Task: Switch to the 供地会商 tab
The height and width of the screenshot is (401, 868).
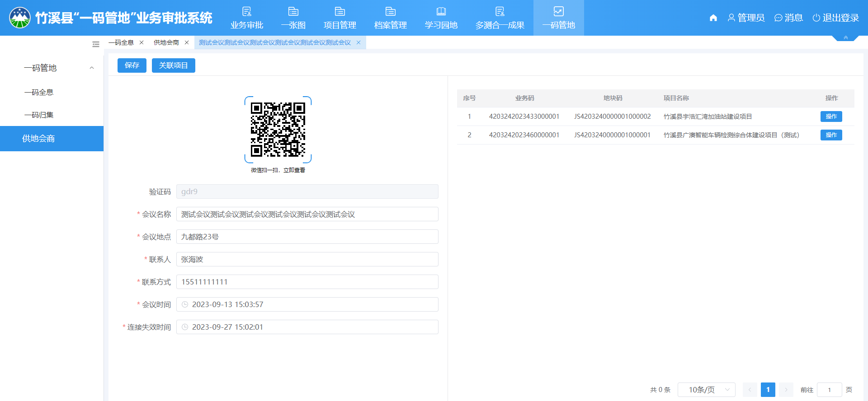Action: tap(166, 42)
